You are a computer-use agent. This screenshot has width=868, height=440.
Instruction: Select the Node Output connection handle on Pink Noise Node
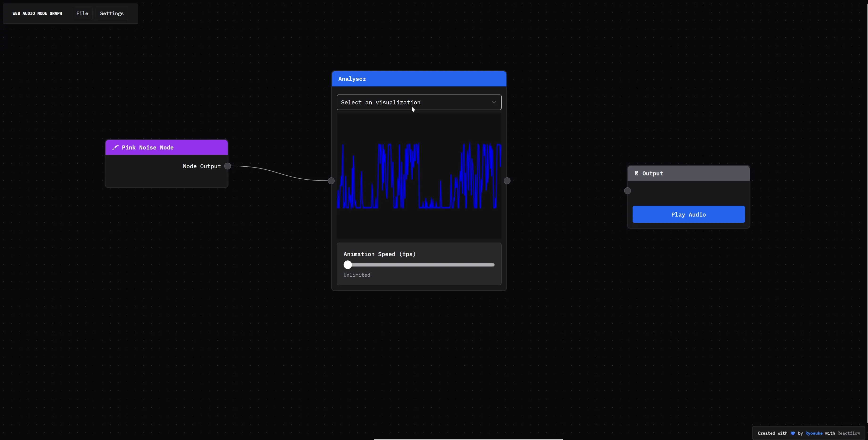point(228,166)
